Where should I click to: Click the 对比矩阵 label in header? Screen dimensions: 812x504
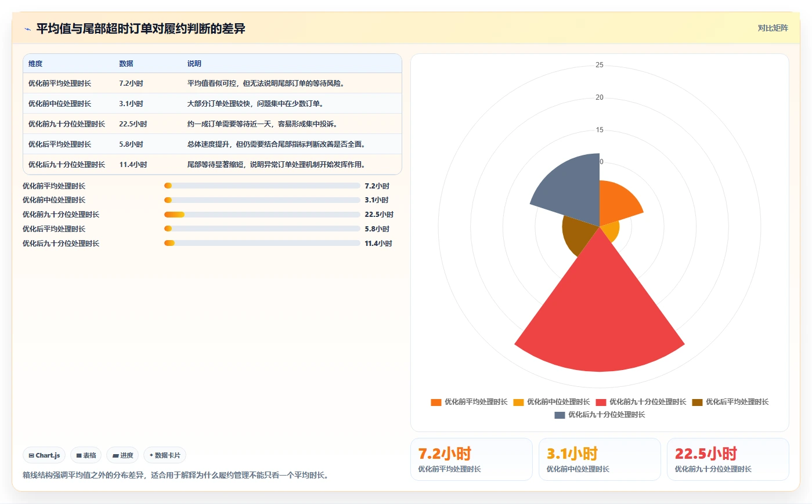(773, 28)
